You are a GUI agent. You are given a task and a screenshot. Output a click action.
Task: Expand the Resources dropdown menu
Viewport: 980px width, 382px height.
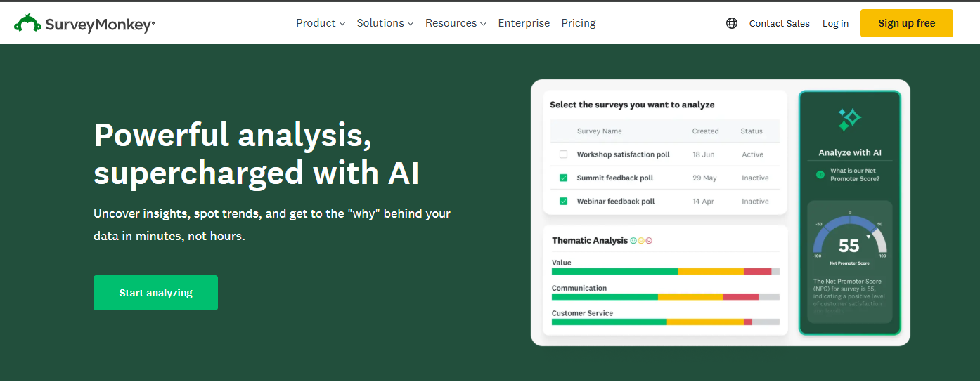click(456, 23)
